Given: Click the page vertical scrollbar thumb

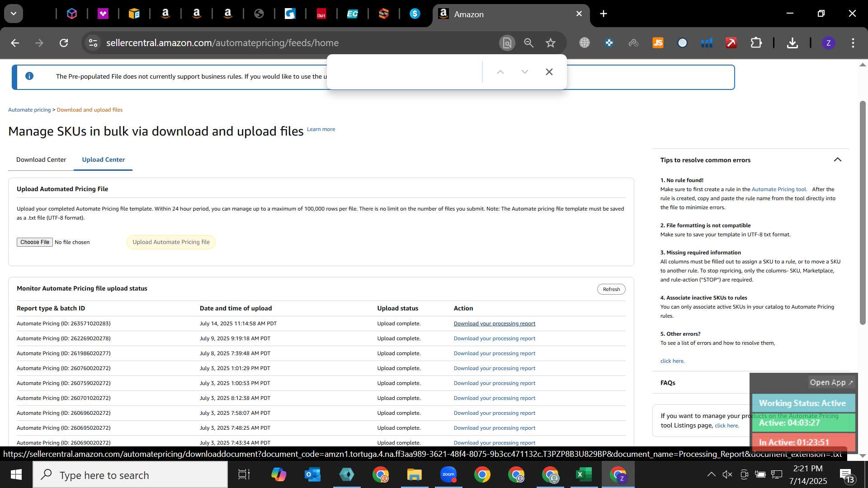Looking at the screenshot, I should pos(863,212).
